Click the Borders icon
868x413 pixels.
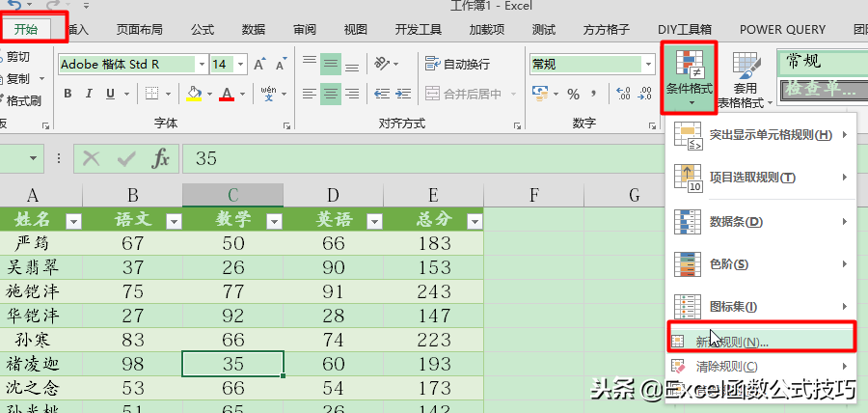pos(151,94)
